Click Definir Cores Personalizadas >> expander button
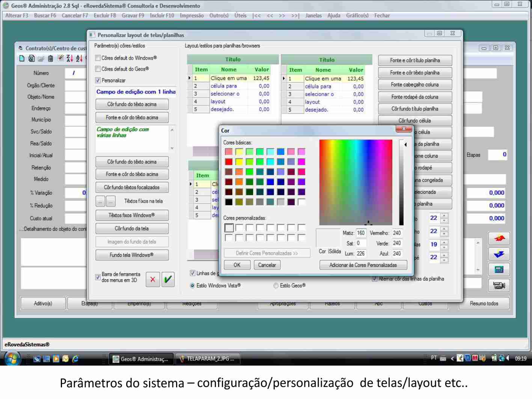Viewport: 532px width, 399px height. [x=267, y=253]
